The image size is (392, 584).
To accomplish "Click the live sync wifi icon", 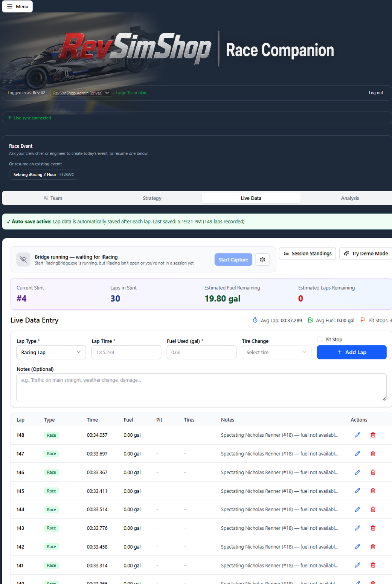I will (x=10, y=118).
